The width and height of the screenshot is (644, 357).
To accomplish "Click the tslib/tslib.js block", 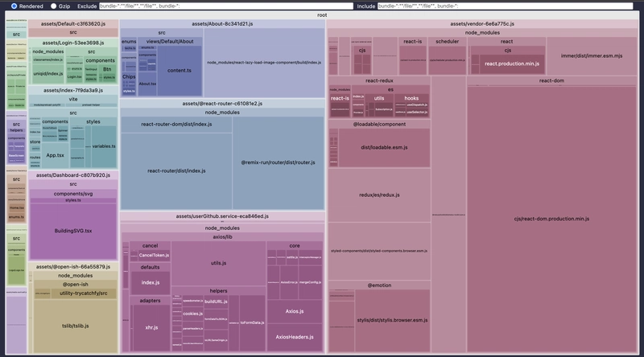I will tap(73, 326).
